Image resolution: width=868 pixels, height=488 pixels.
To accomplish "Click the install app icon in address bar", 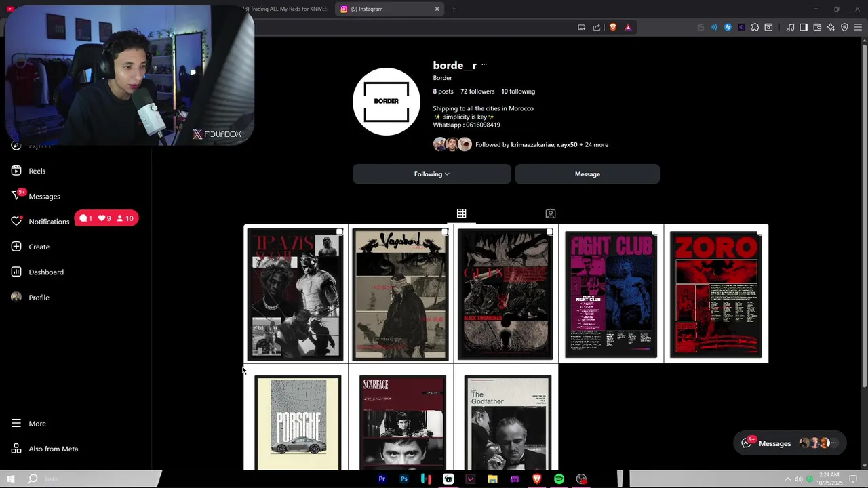I will click(581, 27).
